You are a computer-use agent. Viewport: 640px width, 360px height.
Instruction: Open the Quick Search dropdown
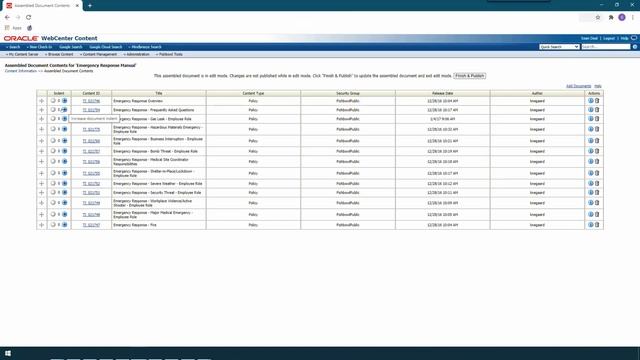559,47
